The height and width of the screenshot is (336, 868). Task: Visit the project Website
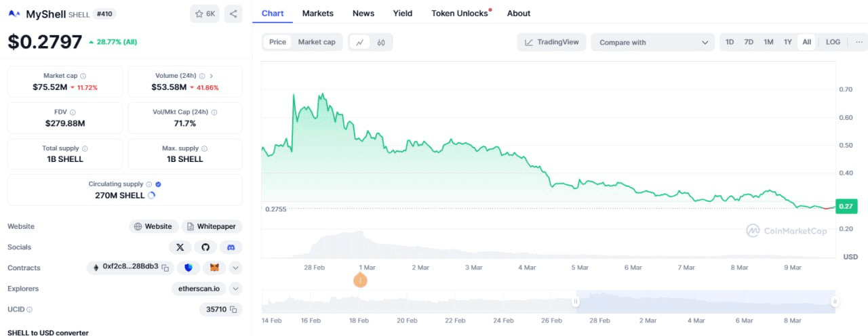[x=153, y=226]
